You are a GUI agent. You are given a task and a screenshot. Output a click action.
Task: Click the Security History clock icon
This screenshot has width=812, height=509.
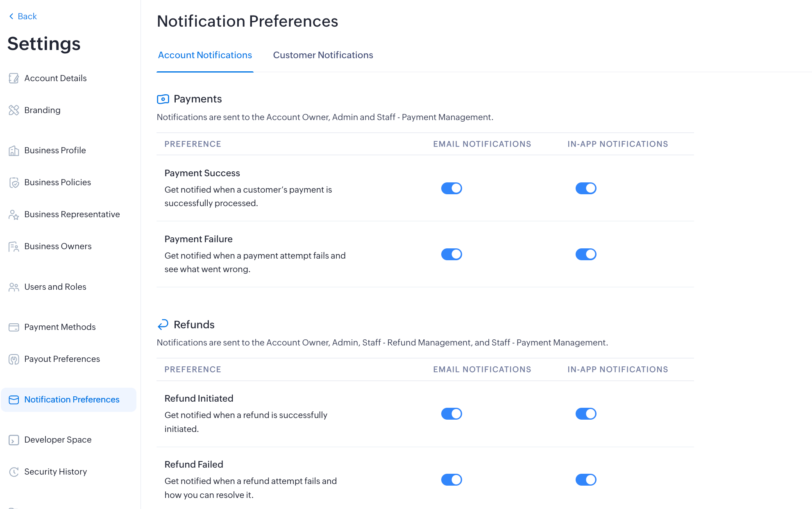pyautogui.click(x=14, y=472)
